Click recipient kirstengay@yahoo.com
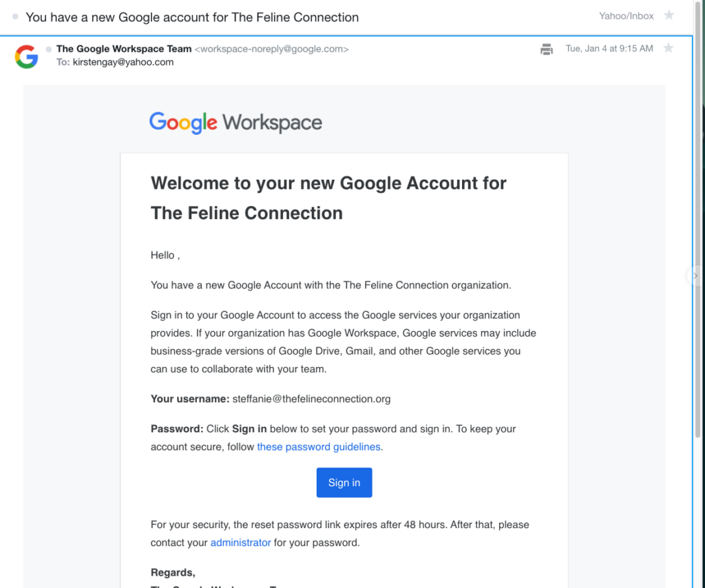The height and width of the screenshot is (588, 705). click(x=123, y=62)
